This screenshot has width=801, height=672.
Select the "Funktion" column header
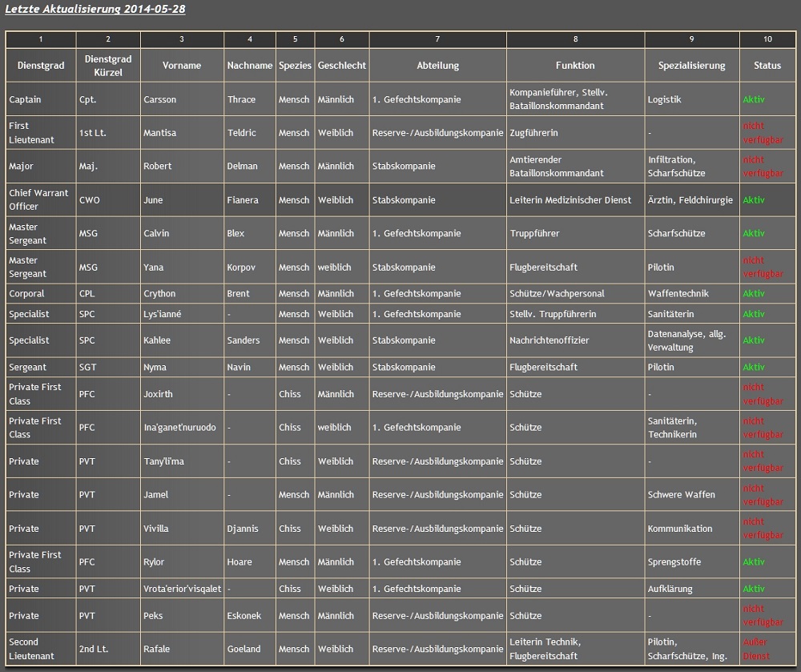(575, 66)
